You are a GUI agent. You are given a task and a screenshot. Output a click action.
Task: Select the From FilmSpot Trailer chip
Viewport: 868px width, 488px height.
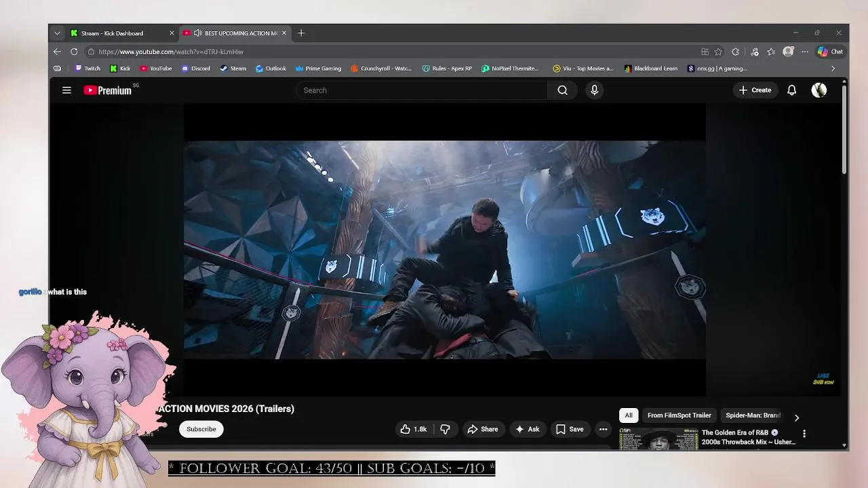point(679,415)
